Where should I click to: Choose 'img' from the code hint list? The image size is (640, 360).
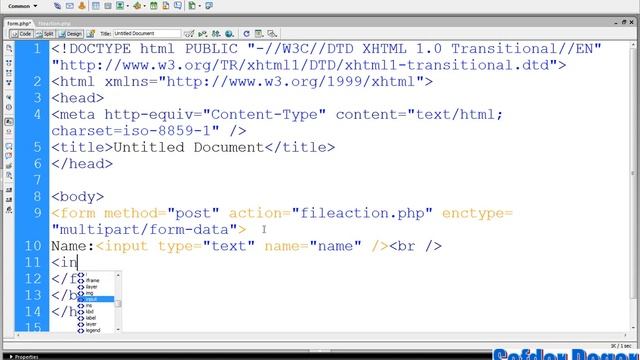96,293
